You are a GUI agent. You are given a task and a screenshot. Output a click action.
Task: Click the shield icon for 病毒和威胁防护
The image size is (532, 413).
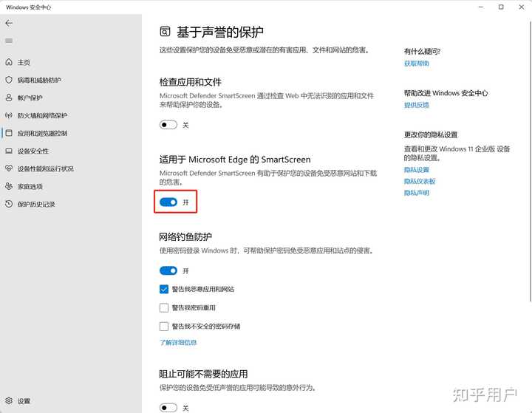[9, 80]
